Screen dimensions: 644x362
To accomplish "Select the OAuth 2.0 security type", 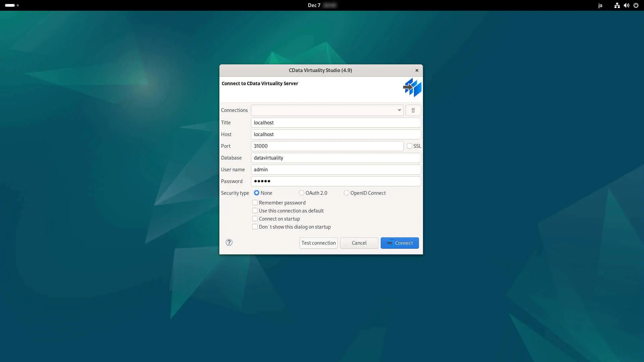I will [x=302, y=193].
